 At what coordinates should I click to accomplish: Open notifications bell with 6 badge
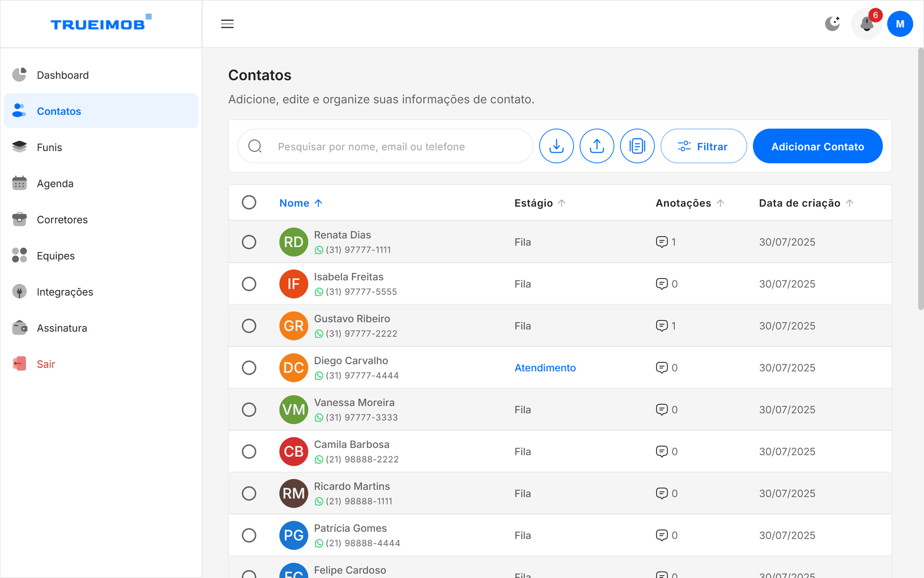(867, 24)
